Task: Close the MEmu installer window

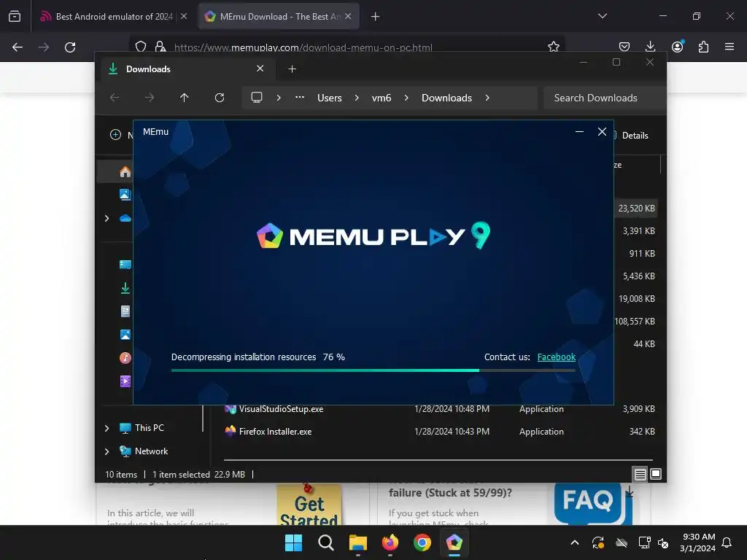Action: 602,132
